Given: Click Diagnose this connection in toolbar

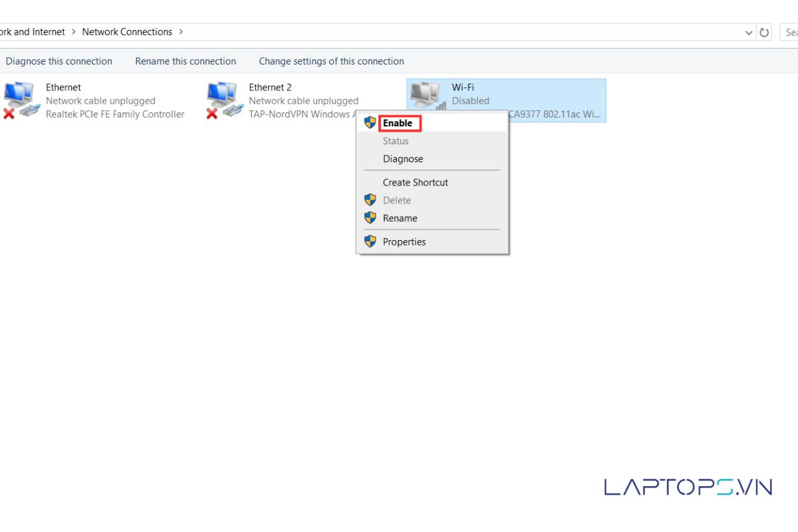Looking at the screenshot, I should 59,61.
